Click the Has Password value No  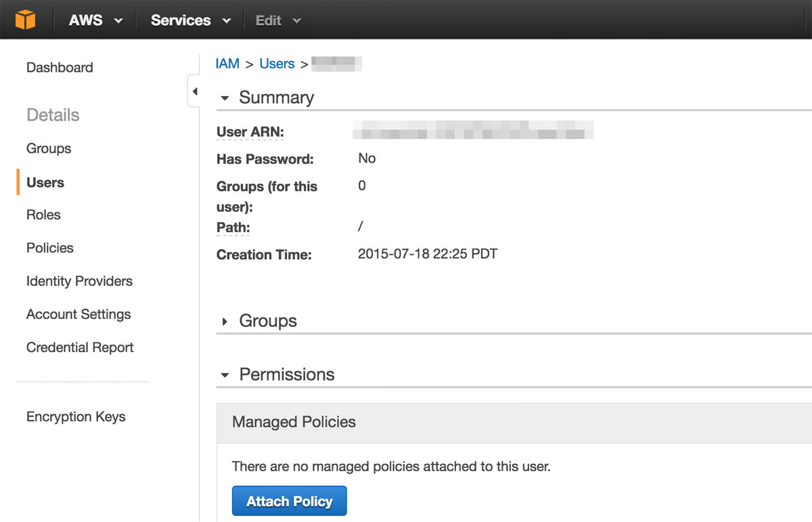[367, 158]
